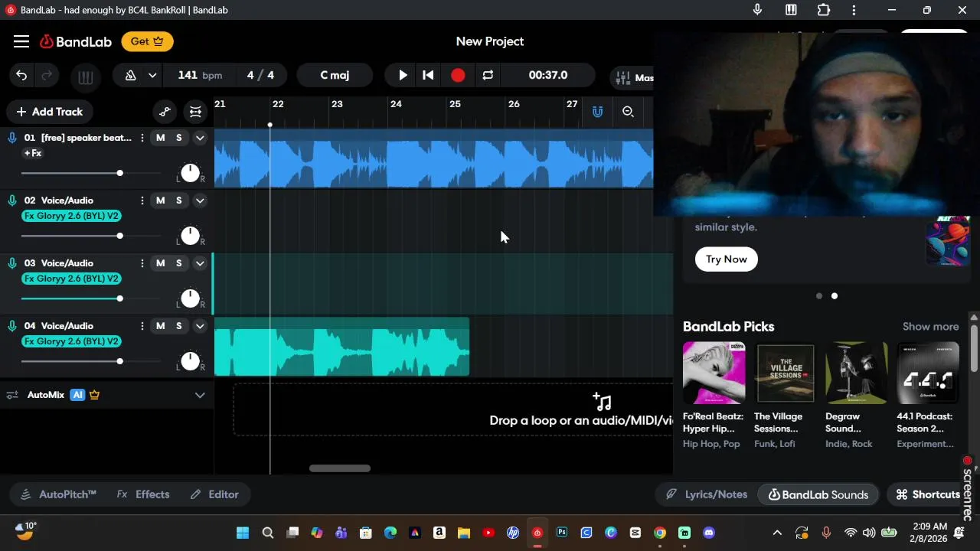Image resolution: width=980 pixels, height=551 pixels.
Task: Select the track 01 blue audio clip
Action: click(433, 158)
